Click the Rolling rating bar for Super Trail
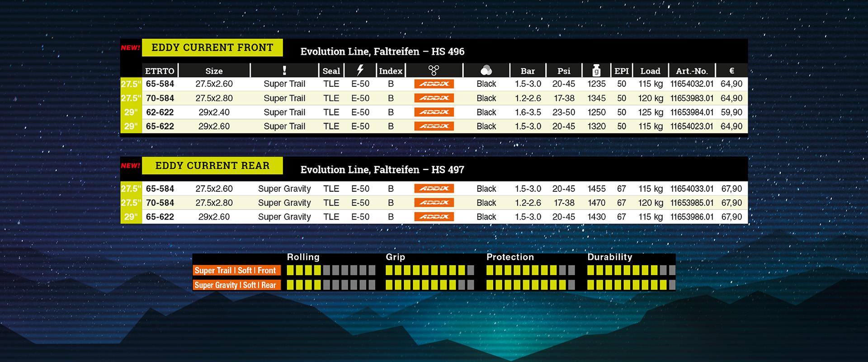This screenshot has width=868, height=362. point(331,271)
